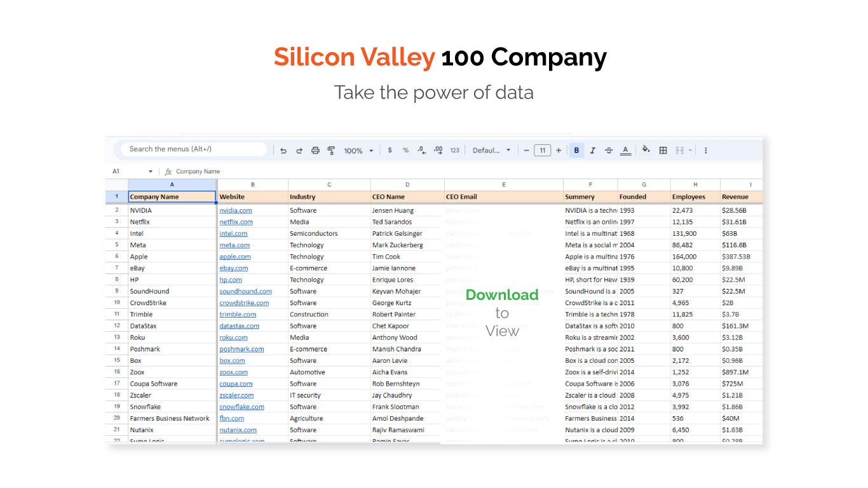The width and height of the screenshot is (868, 488).
Task: Click the Undo icon in the toolbar
Action: pyautogui.click(x=283, y=151)
